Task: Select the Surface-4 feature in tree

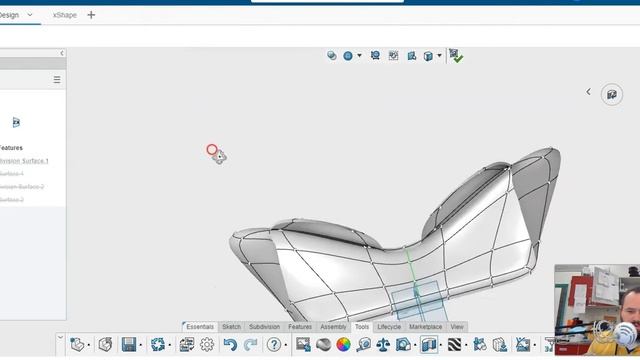Action: tap(11, 174)
